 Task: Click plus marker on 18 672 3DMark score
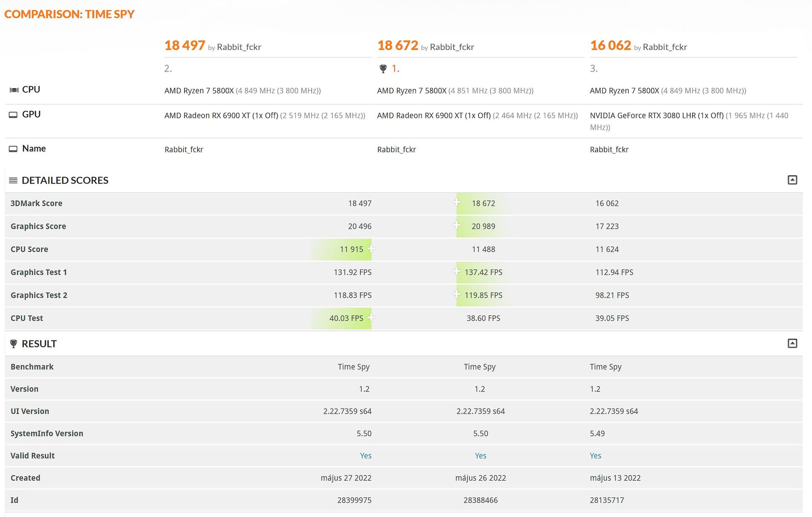click(x=457, y=202)
